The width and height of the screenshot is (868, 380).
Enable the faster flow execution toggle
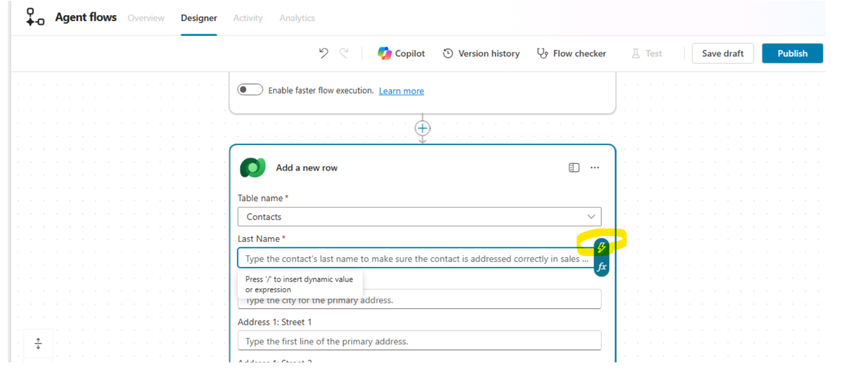(250, 90)
